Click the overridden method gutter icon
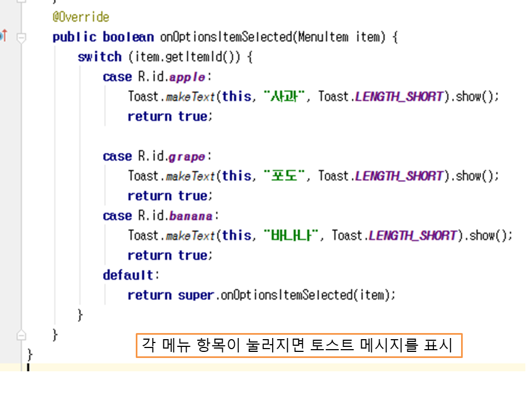532x399 pixels. (x=3, y=37)
